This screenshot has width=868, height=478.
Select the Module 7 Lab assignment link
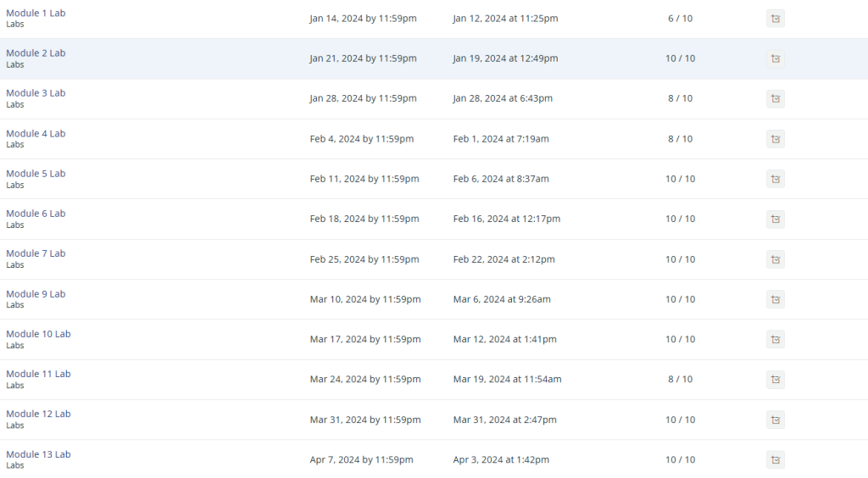(x=36, y=253)
